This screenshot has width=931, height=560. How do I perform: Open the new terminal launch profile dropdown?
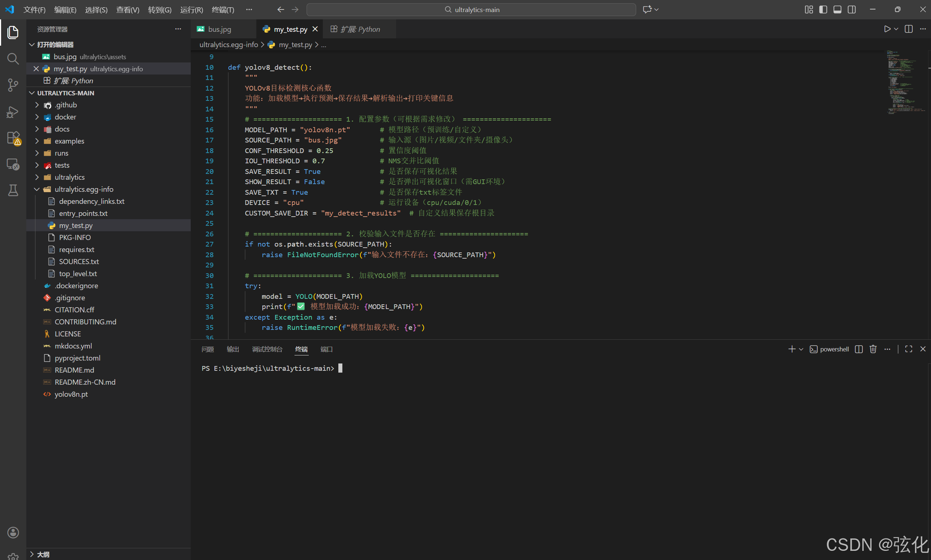[801, 349]
